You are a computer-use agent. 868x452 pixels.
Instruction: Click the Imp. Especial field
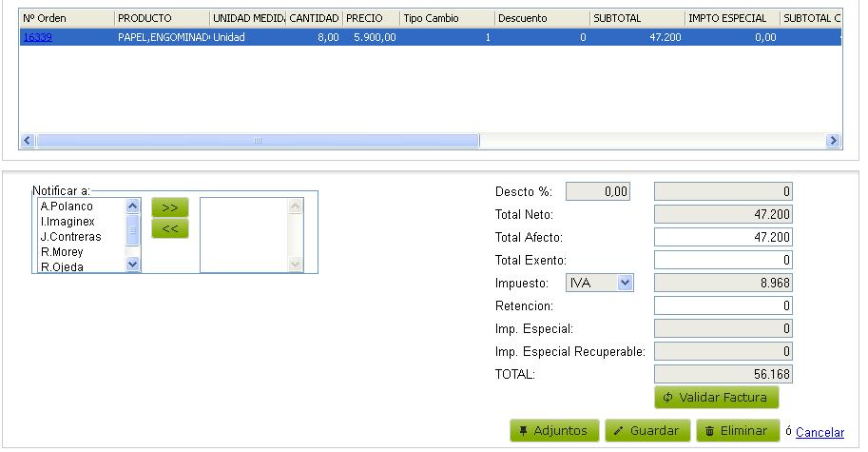pos(723,328)
